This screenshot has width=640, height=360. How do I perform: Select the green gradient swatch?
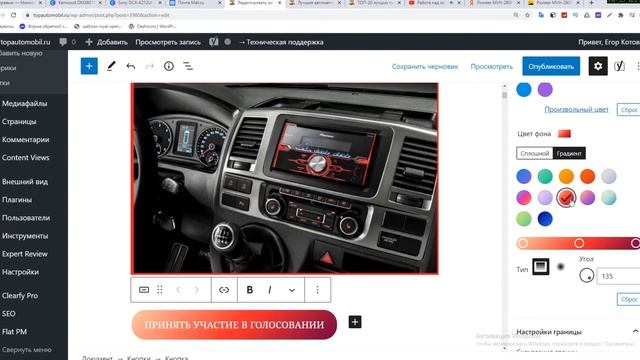pos(545,176)
